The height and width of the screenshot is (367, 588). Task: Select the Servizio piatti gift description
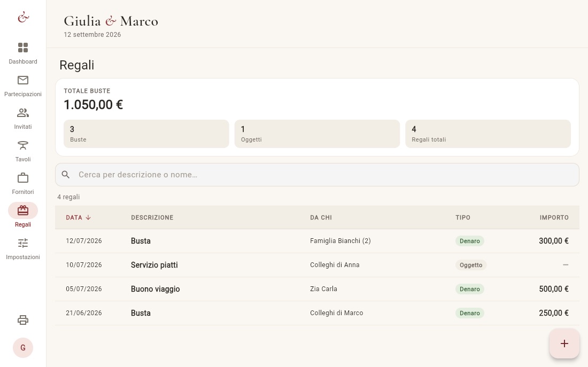click(154, 265)
